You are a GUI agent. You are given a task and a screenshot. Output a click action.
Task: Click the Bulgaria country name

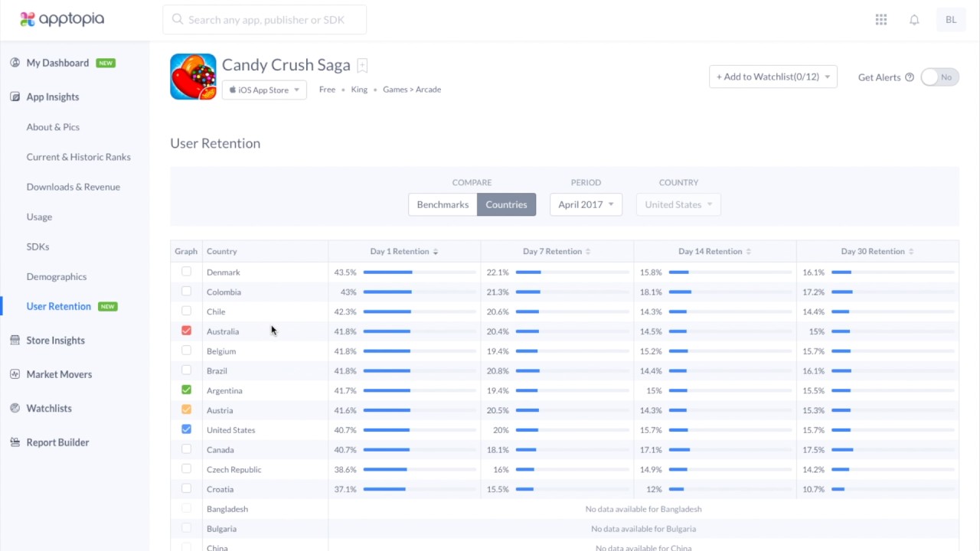[x=221, y=529]
